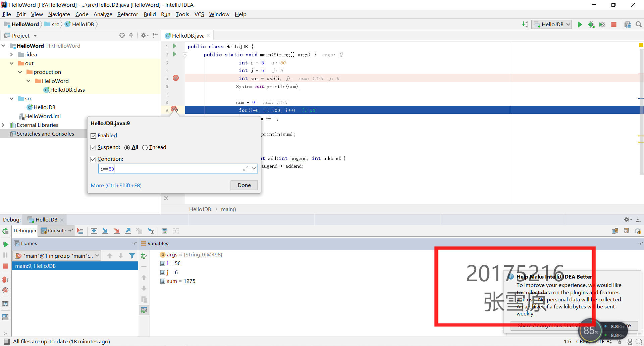Image resolution: width=644 pixels, height=346 pixels.
Task: Switch to the Console tab
Action: tap(56, 231)
